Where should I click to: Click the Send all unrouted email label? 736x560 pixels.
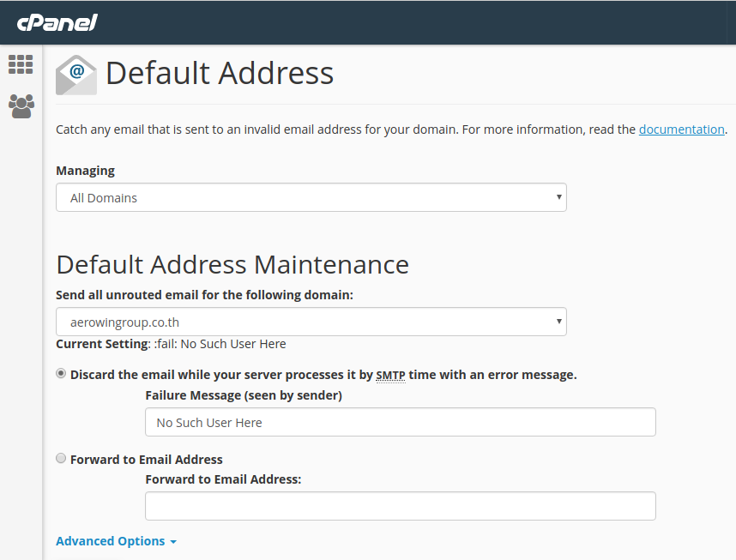click(204, 295)
